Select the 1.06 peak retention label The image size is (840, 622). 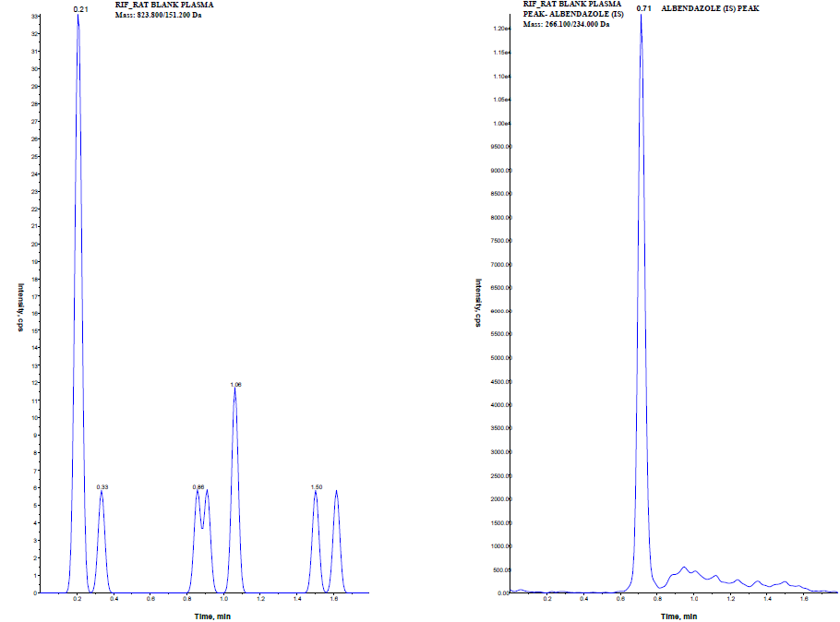coord(235,384)
